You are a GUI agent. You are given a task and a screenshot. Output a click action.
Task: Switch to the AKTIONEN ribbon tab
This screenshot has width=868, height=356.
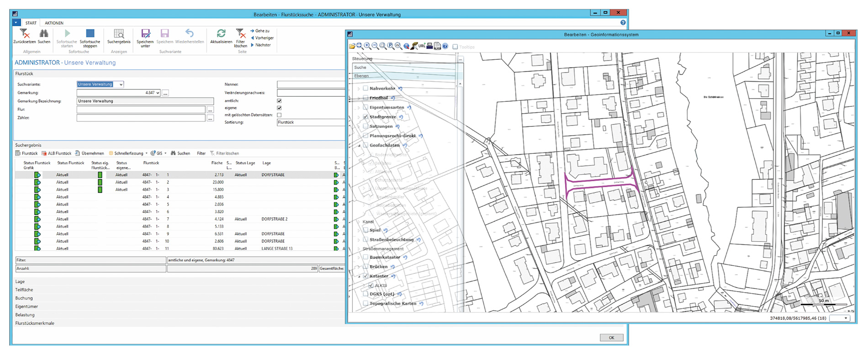coord(54,23)
